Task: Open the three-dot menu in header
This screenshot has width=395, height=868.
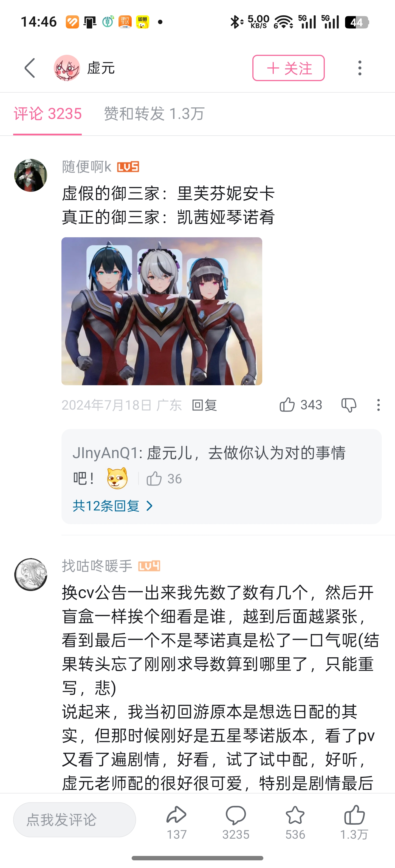Action: click(360, 68)
